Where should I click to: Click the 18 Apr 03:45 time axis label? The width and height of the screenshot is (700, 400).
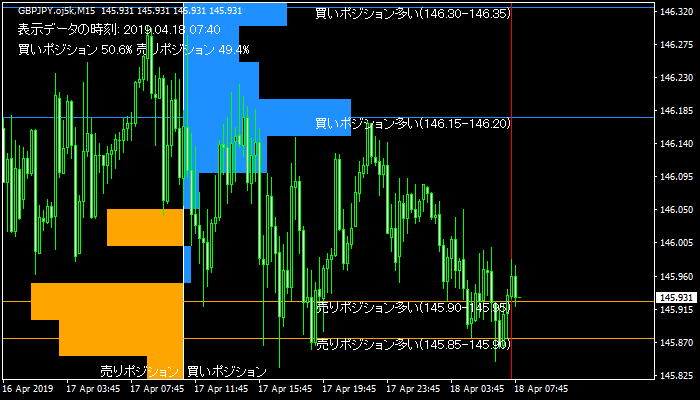pyautogui.click(x=479, y=388)
